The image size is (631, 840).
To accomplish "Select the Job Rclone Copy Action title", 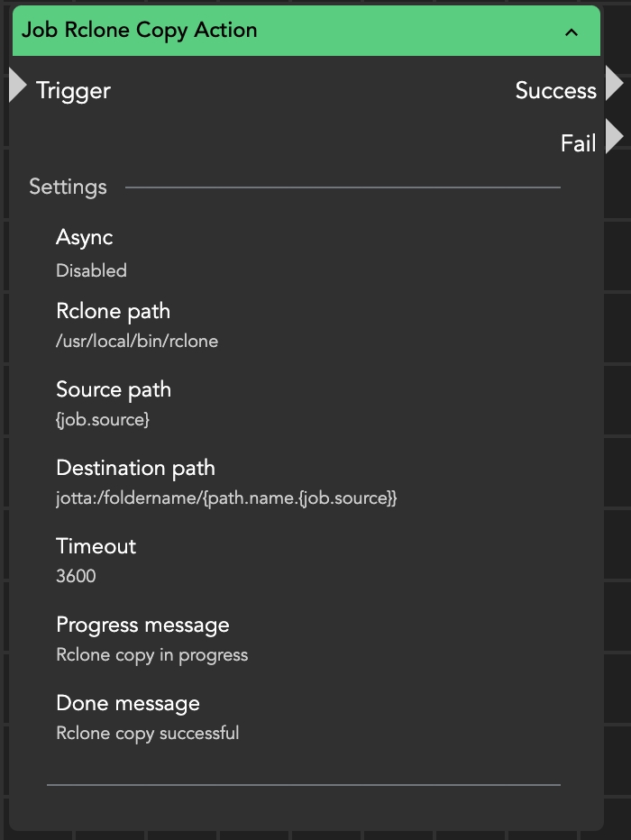I will tap(140, 30).
